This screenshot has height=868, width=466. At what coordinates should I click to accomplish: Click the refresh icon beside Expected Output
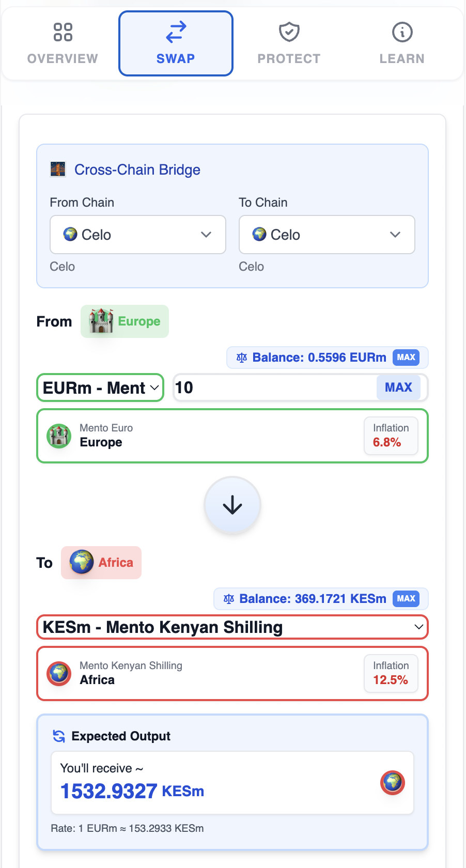coord(59,736)
